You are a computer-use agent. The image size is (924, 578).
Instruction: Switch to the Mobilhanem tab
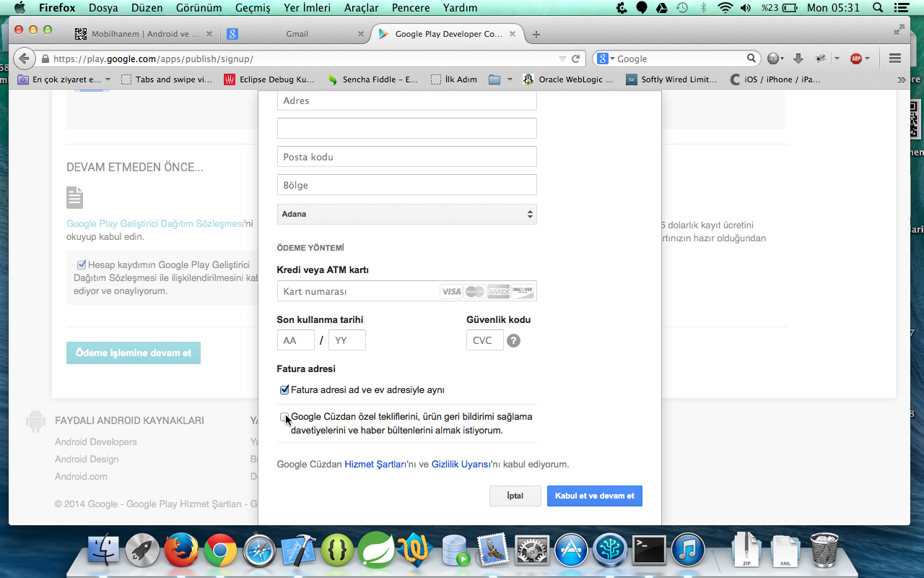click(144, 34)
